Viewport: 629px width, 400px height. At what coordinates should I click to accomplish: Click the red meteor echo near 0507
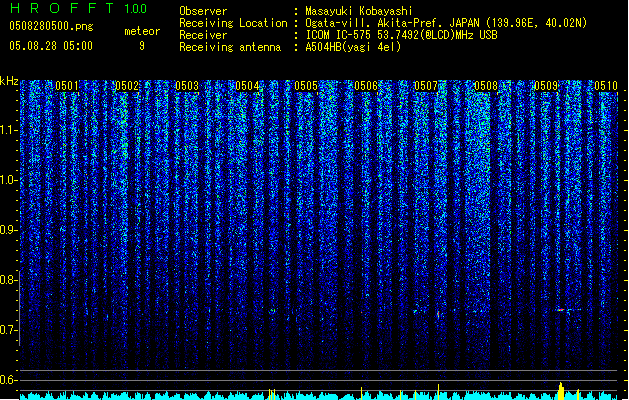pos(438,314)
